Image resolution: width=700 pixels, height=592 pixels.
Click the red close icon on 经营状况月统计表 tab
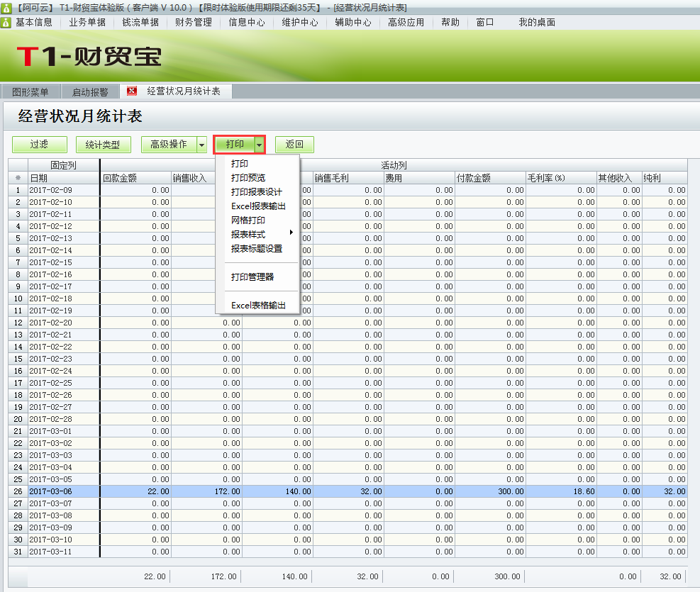[x=130, y=91]
